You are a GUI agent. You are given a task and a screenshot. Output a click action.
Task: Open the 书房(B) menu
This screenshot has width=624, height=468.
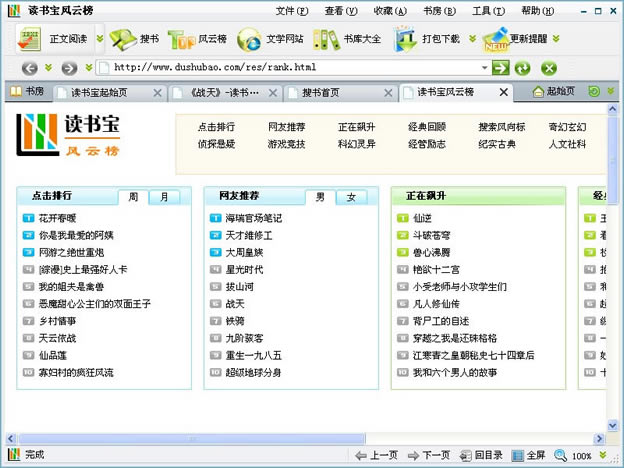(x=439, y=11)
